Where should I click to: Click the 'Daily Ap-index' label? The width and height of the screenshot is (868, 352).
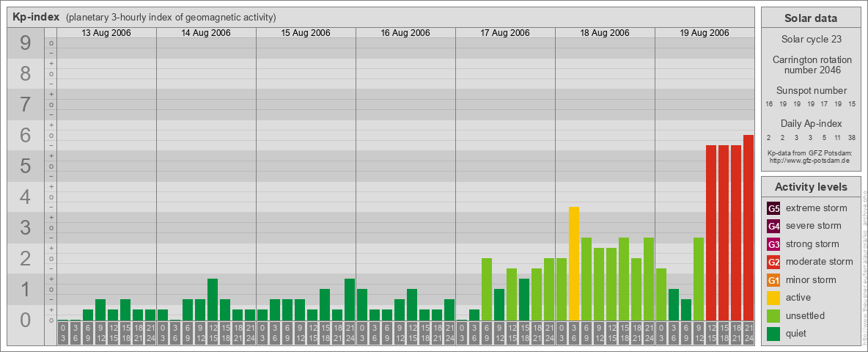click(811, 123)
